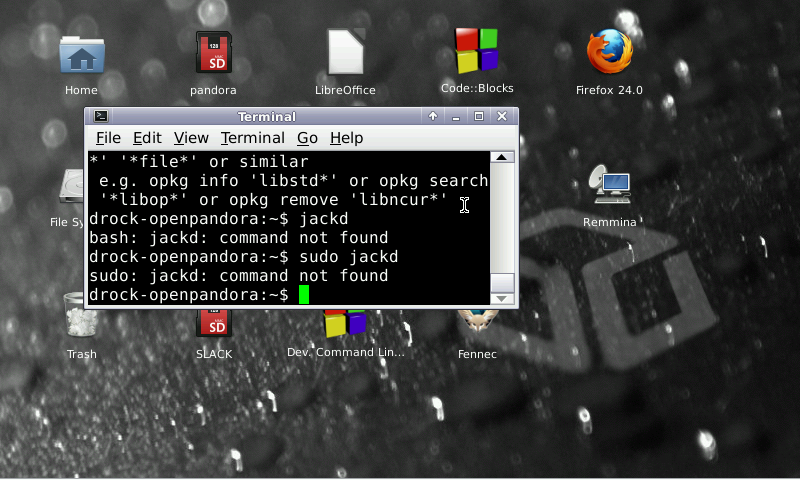Expand the View menu in Terminal

(x=191, y=138)
